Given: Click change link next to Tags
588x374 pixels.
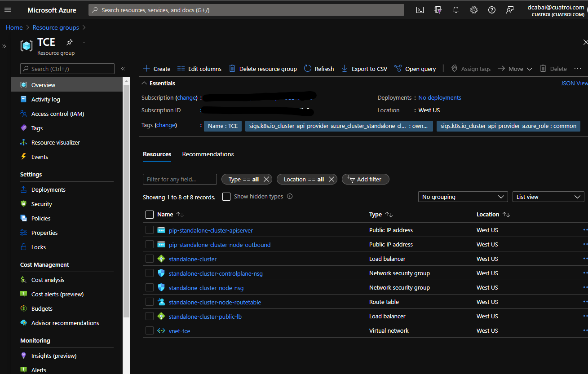Looking at the screenshot, I should click(x=166, y=125).
